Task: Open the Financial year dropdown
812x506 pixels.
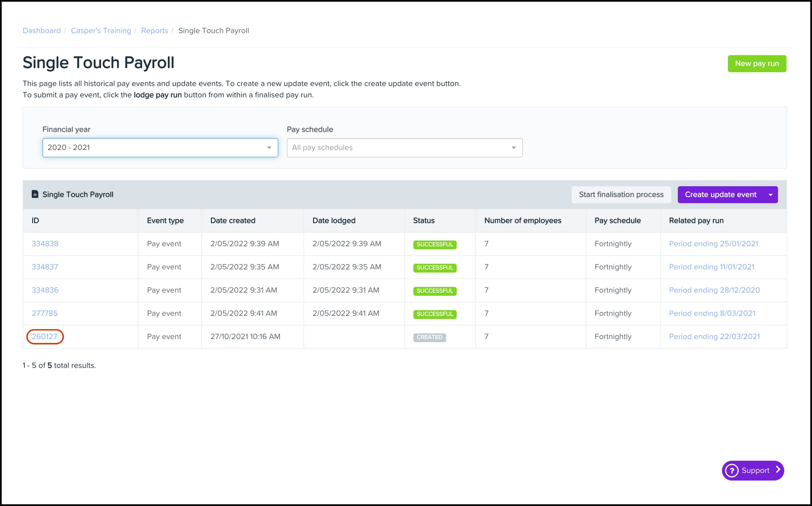Action: point(160,148)
